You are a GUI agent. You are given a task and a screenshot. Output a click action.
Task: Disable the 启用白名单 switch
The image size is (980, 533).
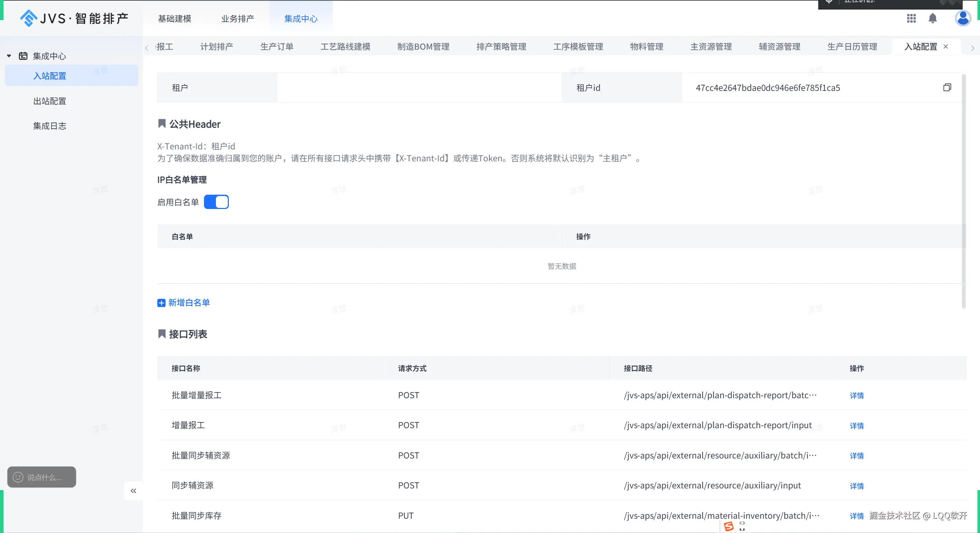[x=216, y=202]
